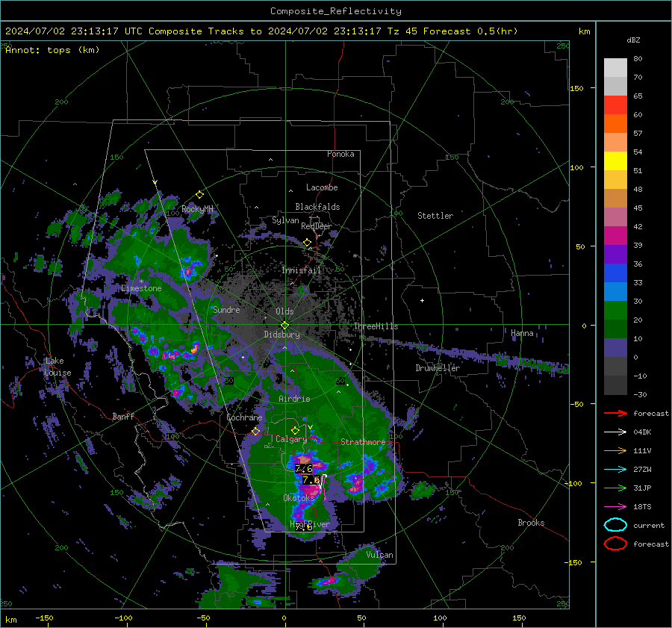Click the Drumheller label

tap(438, 368)
